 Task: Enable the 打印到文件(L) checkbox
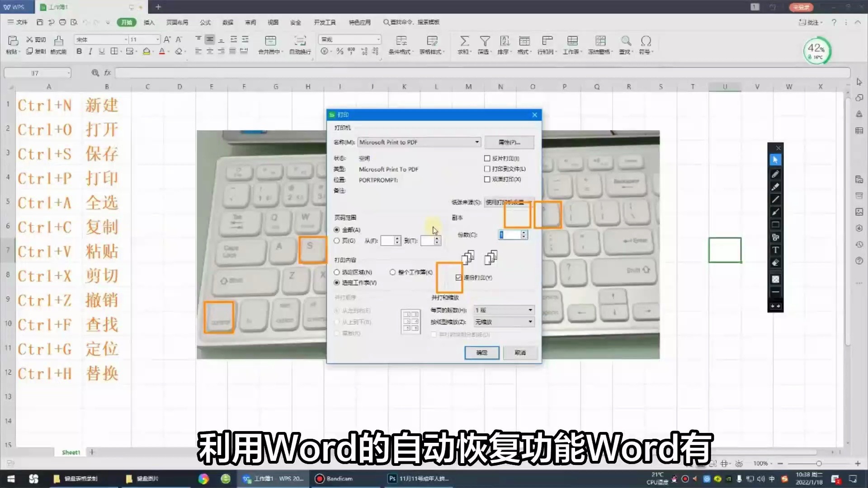pos(487,169)
